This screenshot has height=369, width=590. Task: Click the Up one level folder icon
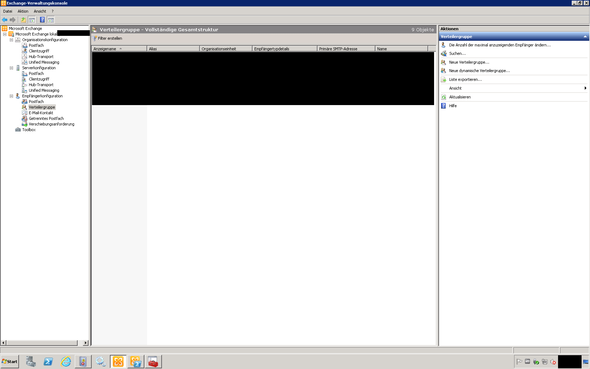click(23, 20)
